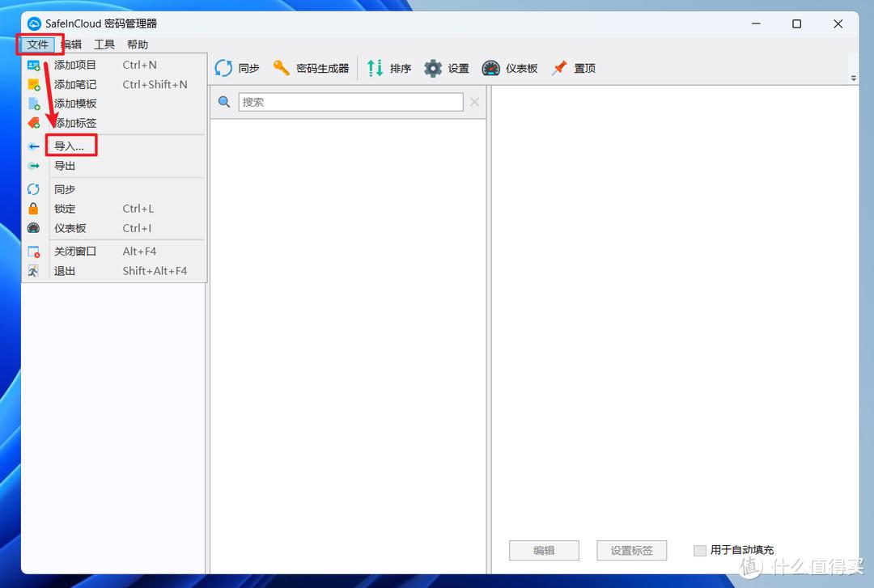Click the magnifier search icon

225,102
